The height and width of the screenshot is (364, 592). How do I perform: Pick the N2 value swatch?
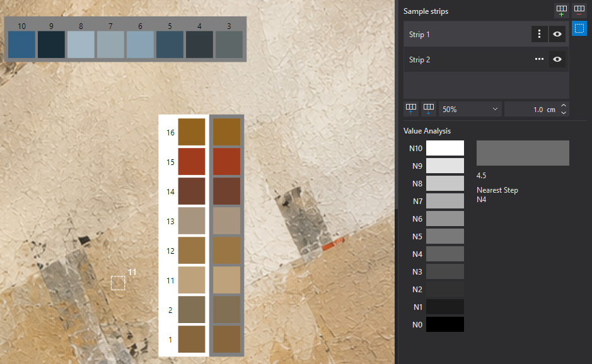pos(445,289)
